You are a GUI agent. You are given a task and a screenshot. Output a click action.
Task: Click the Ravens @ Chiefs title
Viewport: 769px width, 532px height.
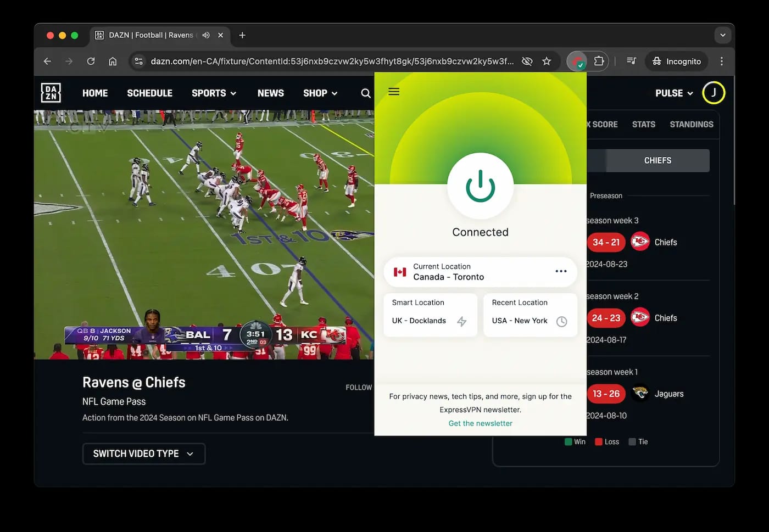[134, 383]
